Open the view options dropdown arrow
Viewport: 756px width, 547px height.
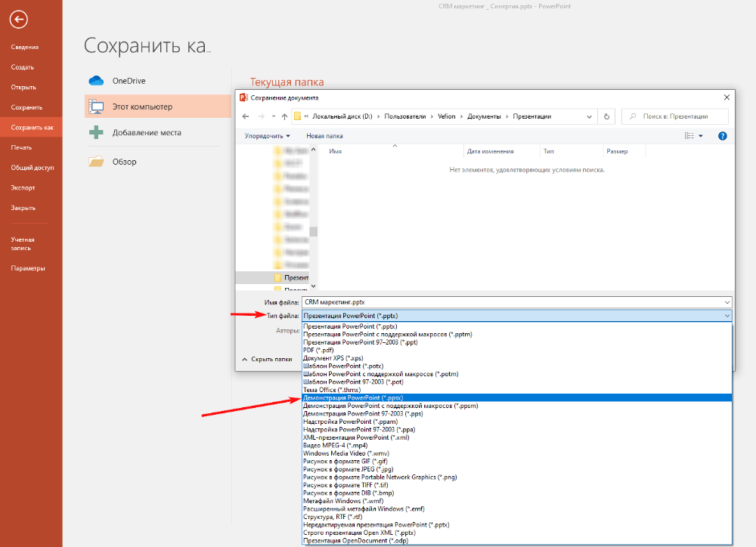[x=701, y=136]
